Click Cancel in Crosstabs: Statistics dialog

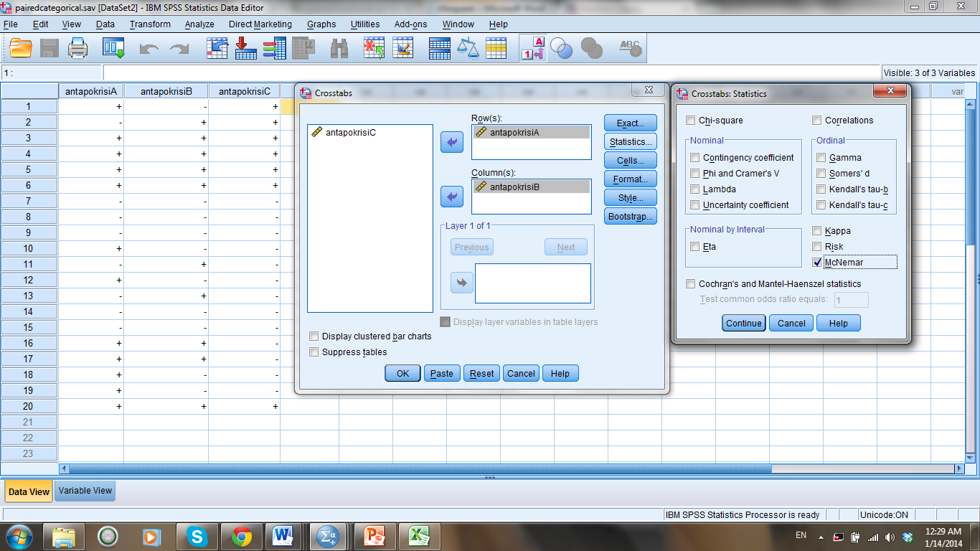[791, 324]
